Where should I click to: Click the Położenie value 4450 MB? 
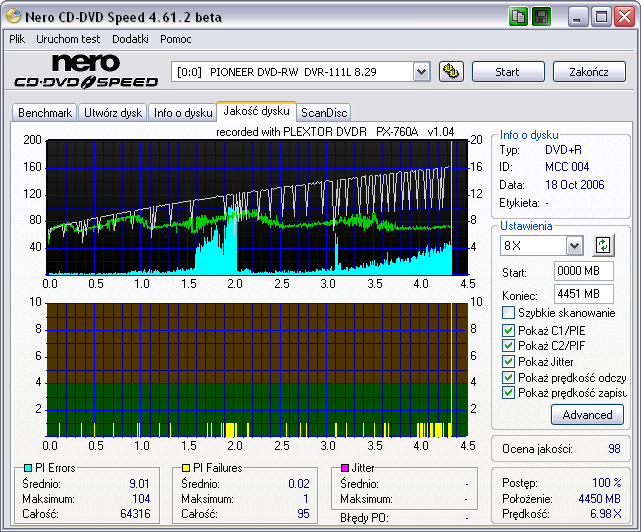tap(599, 498)
